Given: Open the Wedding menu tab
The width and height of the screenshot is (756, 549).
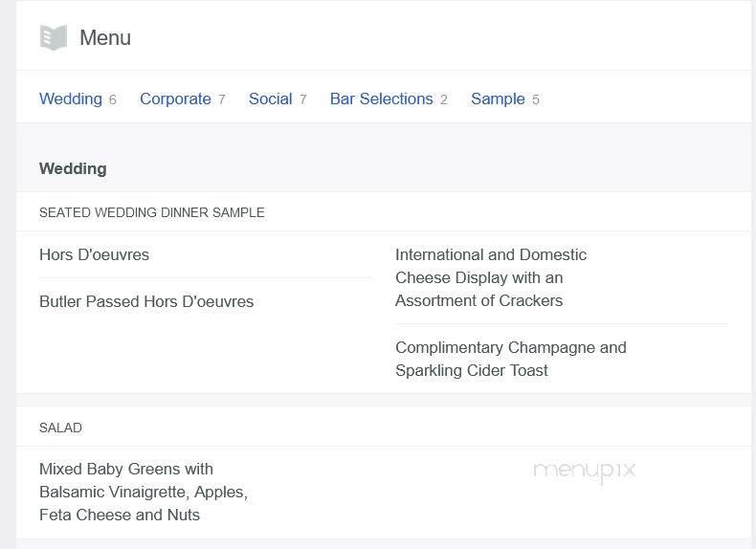Looking at the screenshot, I should pos(70,99).
